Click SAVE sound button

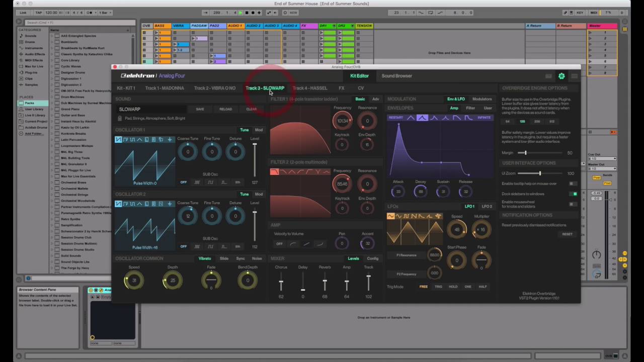point(200,109)
